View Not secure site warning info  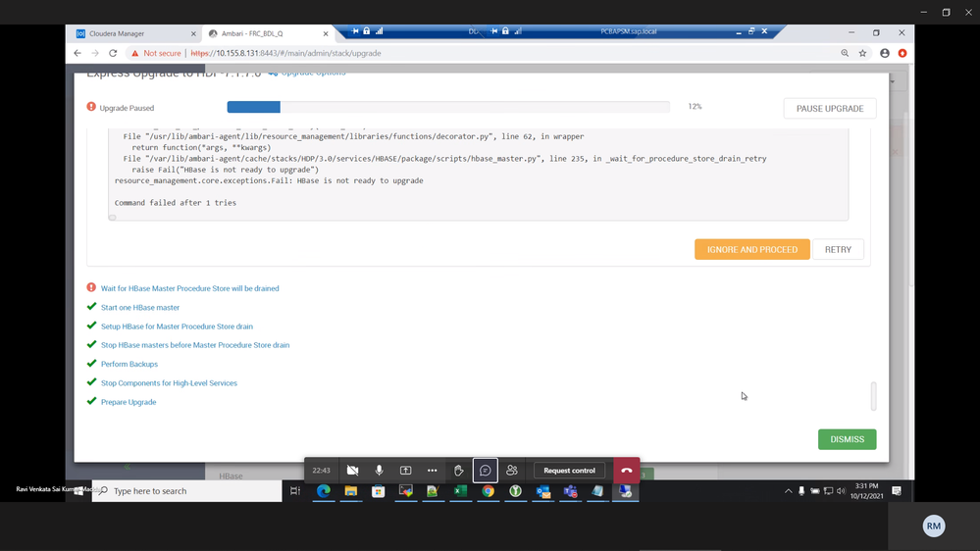point(156,53)
